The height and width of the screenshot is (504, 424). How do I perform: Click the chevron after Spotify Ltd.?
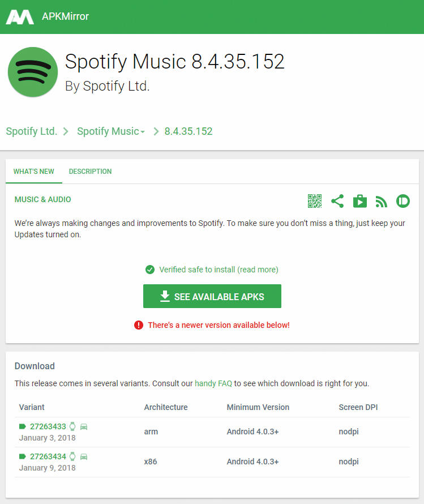pyautogui.click(x=66, y=131)
